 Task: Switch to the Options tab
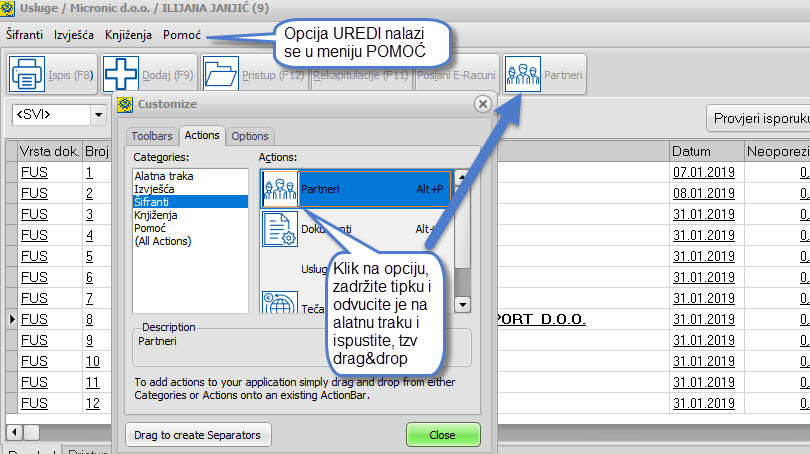coord(250,136)
